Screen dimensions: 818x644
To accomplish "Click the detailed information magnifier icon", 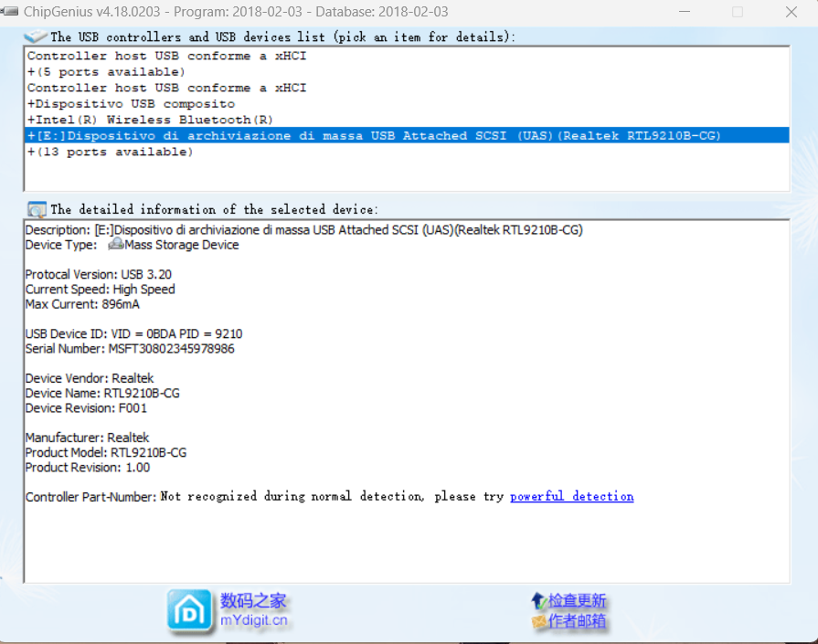I will pos(37,209).
